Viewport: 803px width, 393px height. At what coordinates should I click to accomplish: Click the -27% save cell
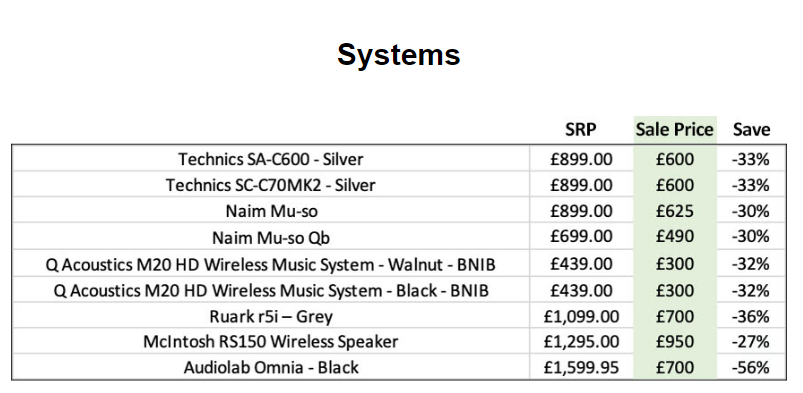pos(751,342)
